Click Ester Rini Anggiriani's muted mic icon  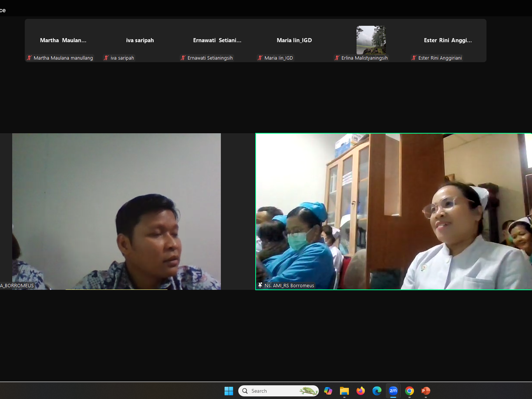[414, 58]
